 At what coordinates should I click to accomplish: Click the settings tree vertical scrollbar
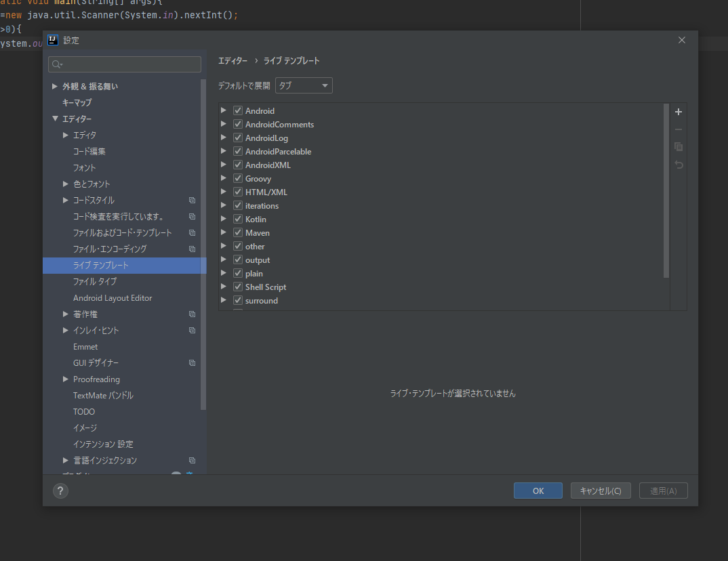click(x=203, y=245)
